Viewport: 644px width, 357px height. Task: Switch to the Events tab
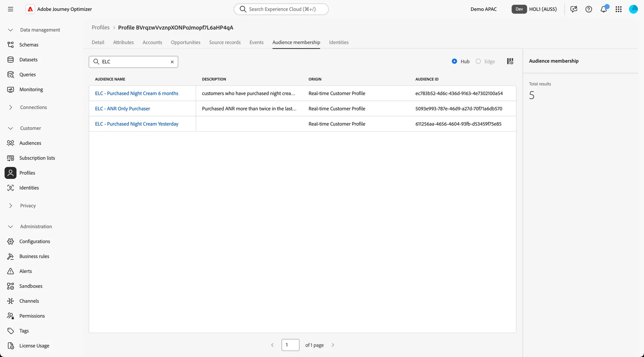click(256, 42)
